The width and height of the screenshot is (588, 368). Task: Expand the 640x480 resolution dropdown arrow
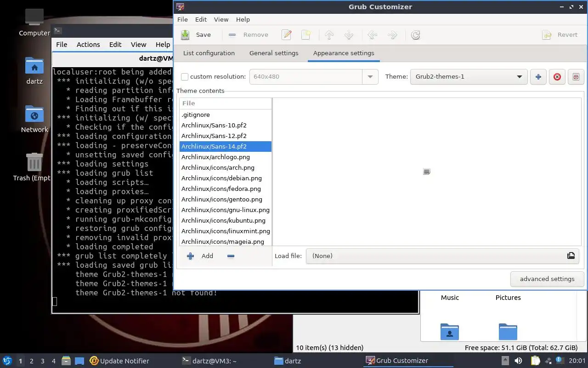tap(370, 77)
